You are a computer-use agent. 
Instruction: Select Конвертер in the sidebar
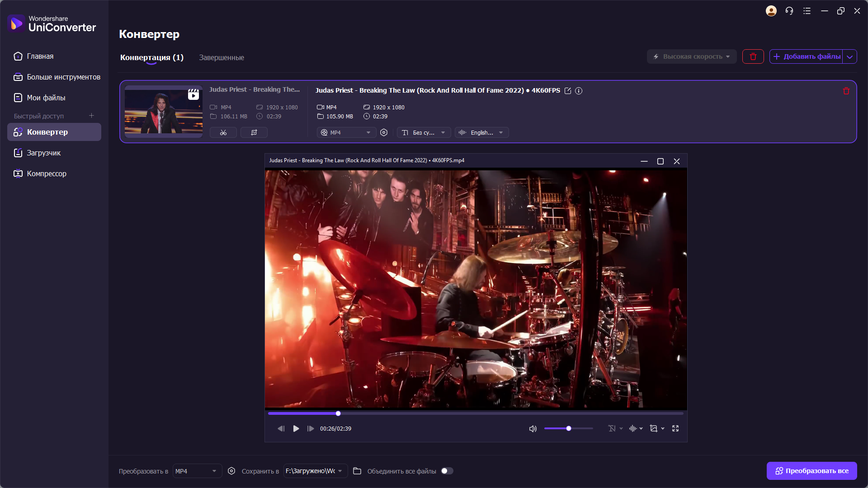pos(54,132)
